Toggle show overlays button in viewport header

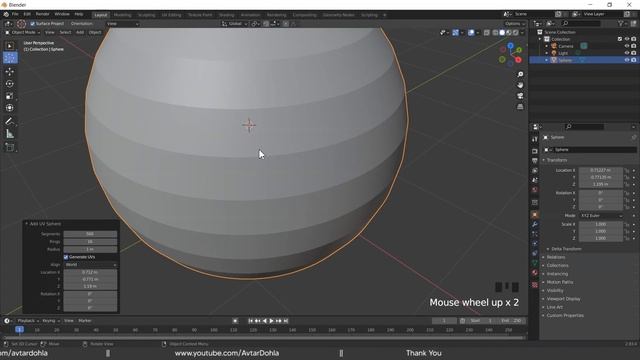[471, 33]
